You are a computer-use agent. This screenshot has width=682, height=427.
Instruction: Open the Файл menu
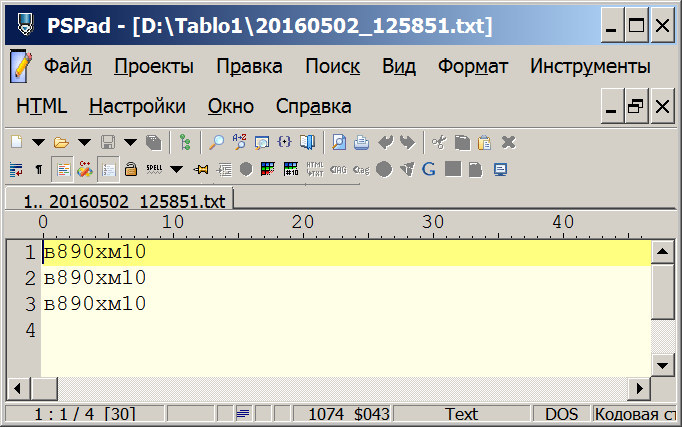point(67,67)
